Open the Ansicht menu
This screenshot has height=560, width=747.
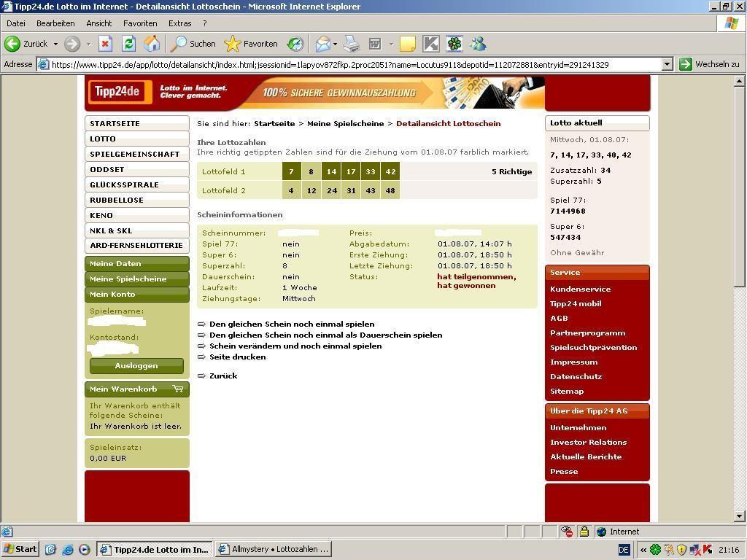tap(98, 23)
